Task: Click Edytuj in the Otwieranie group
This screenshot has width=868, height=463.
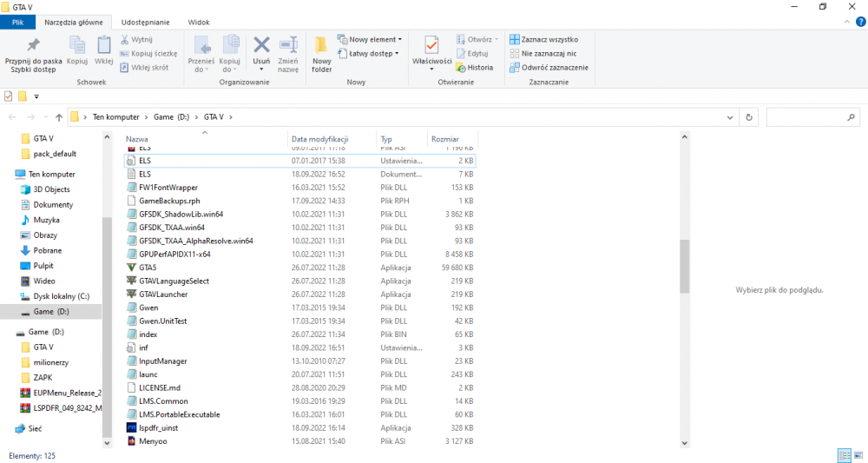Action: [x=472, y=53]
